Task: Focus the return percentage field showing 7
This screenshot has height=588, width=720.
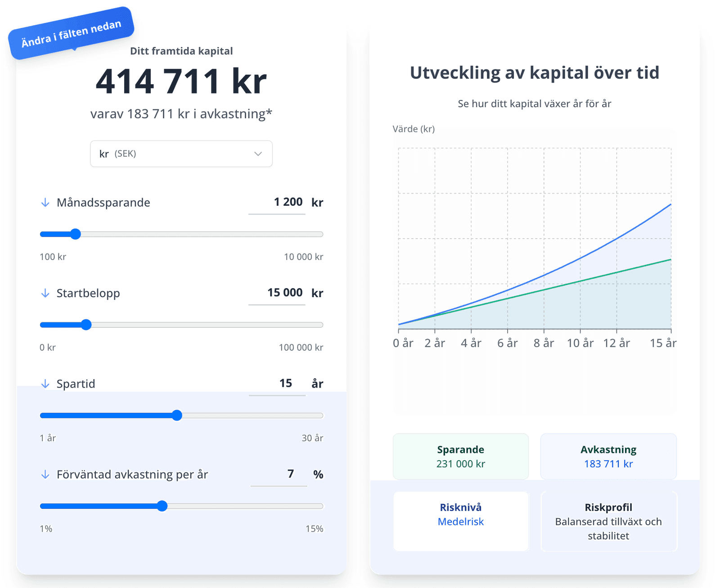Action: click(x=279, y=474)
